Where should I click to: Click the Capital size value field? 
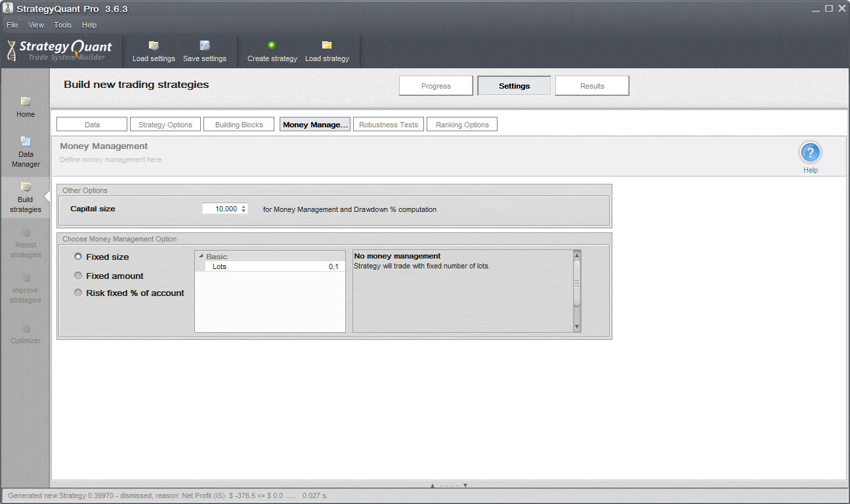click(x=221, y=209)
